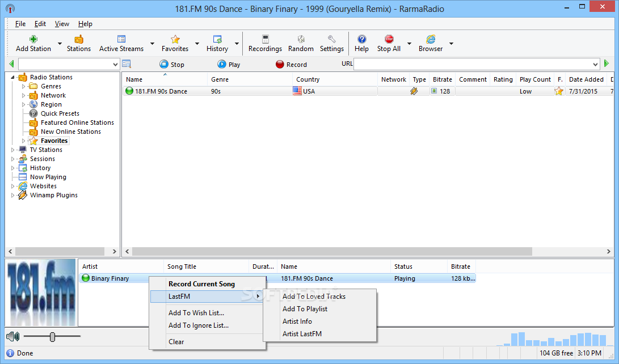This screenshot has width=619, height=364.
Task: Click the green status icon beside Binary Finary
Action: [86, 278]
